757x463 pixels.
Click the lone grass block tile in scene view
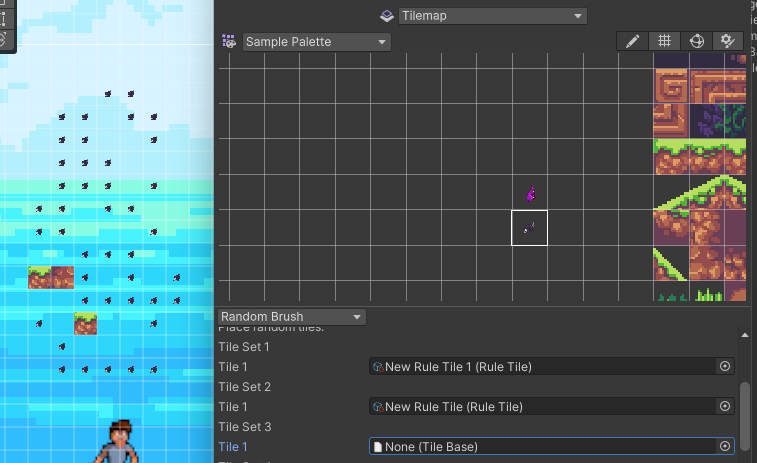pos(85,323)
